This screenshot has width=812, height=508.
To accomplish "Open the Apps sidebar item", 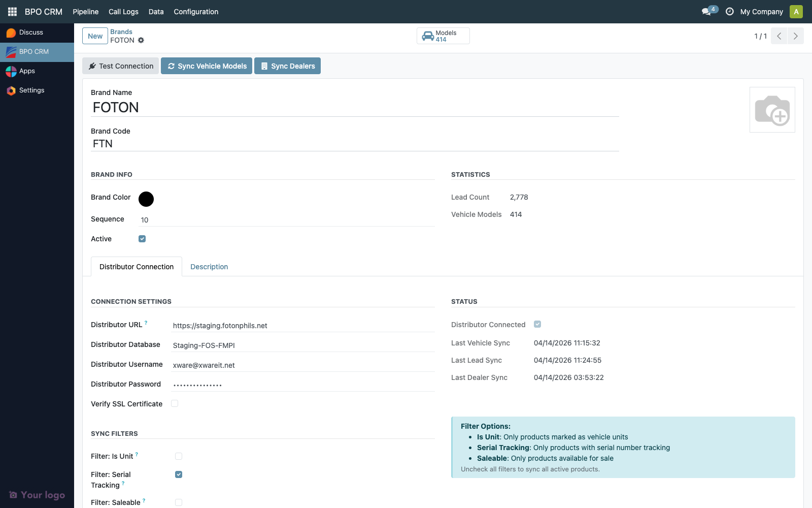I will (27, 71).
